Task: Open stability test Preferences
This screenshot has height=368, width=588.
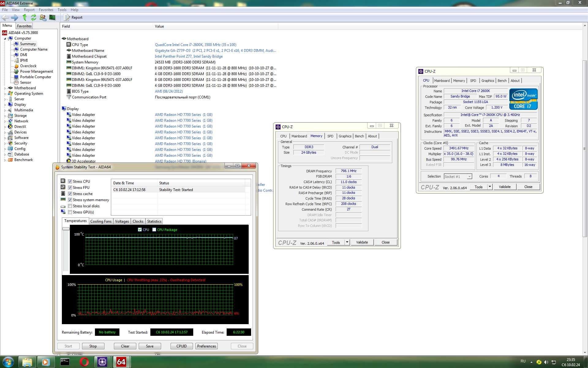Action: tap(206, 346)
